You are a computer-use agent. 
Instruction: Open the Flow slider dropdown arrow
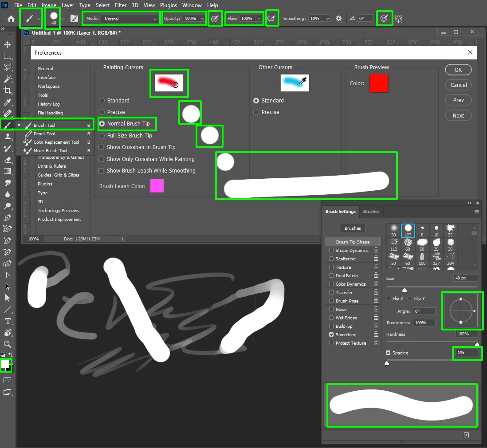click(x=259, y=19)
